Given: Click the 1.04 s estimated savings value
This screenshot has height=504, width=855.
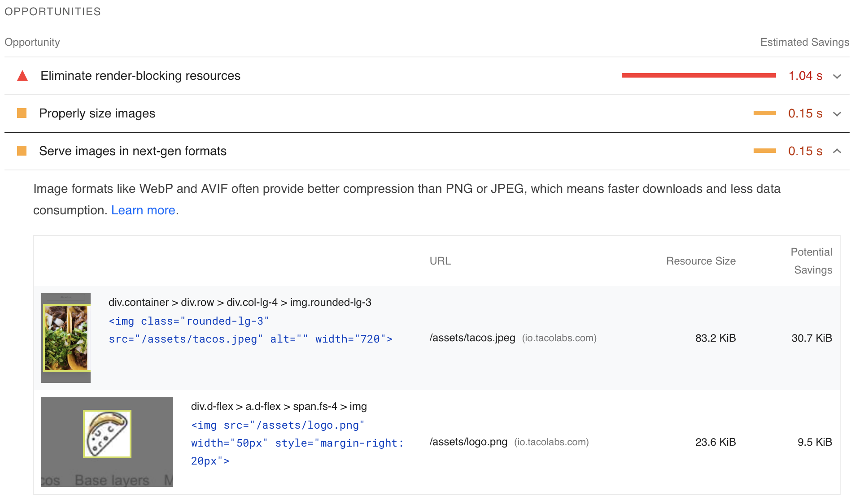Looking at the screenshot, I should (x=805, y=76).
